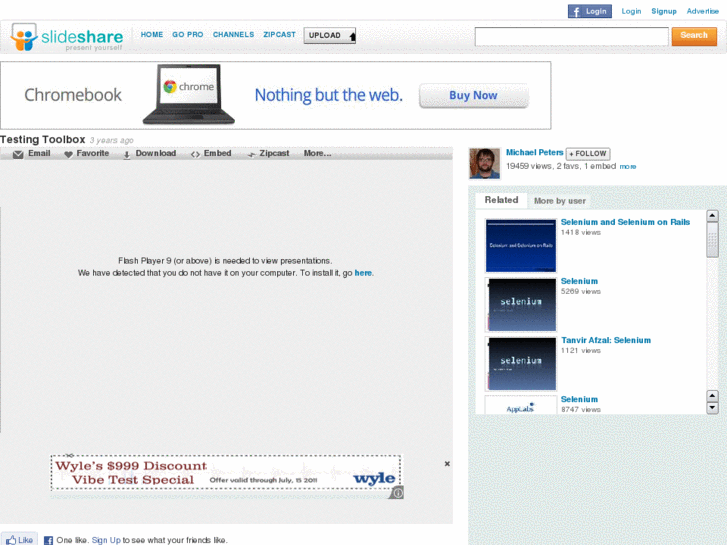The height and width of the screenshot is (545, 727).
Task: Click the UPLOAD button
Action: [x=330, y=35]
